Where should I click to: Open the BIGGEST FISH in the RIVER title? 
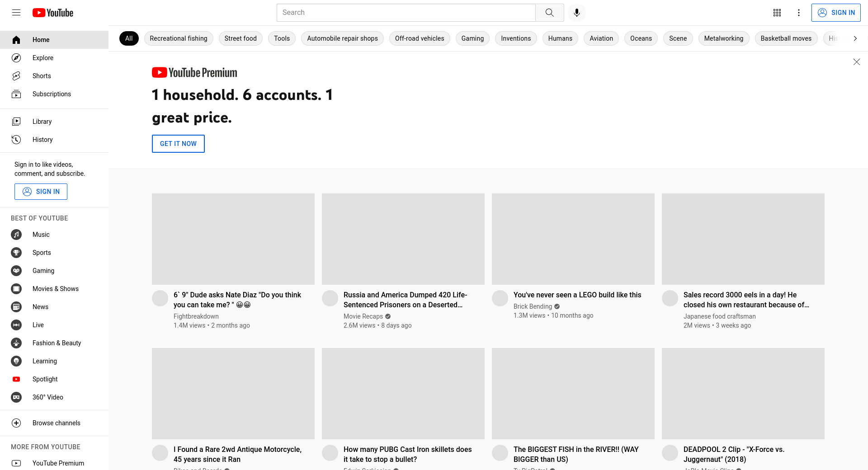pos(576,454)
